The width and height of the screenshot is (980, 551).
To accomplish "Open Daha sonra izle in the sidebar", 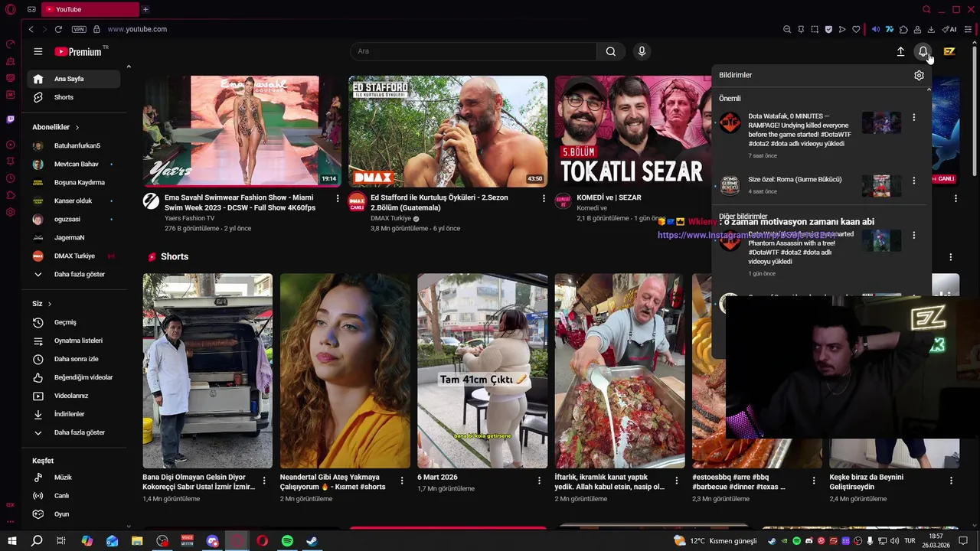I will click(73, 359).
